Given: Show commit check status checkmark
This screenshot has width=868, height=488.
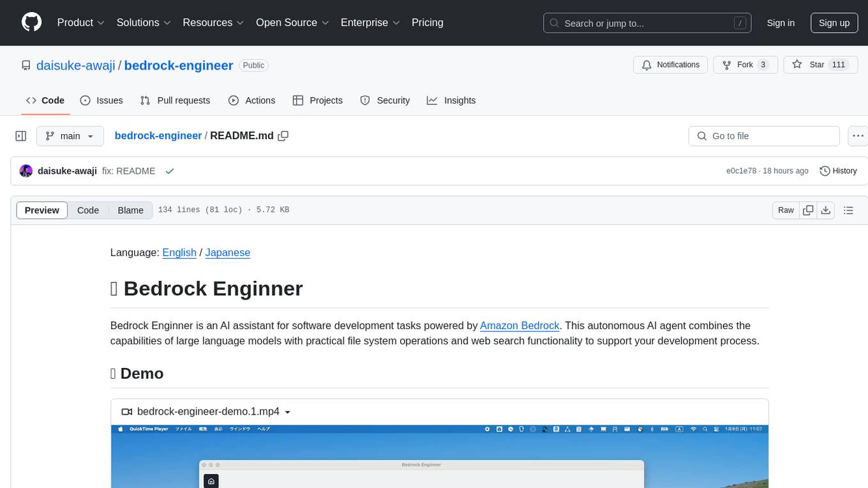Looking at the screenshot, I should tap(170, 171).
